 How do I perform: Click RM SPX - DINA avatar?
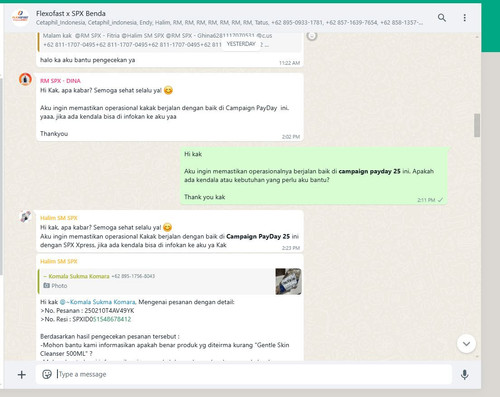[25, 79]
